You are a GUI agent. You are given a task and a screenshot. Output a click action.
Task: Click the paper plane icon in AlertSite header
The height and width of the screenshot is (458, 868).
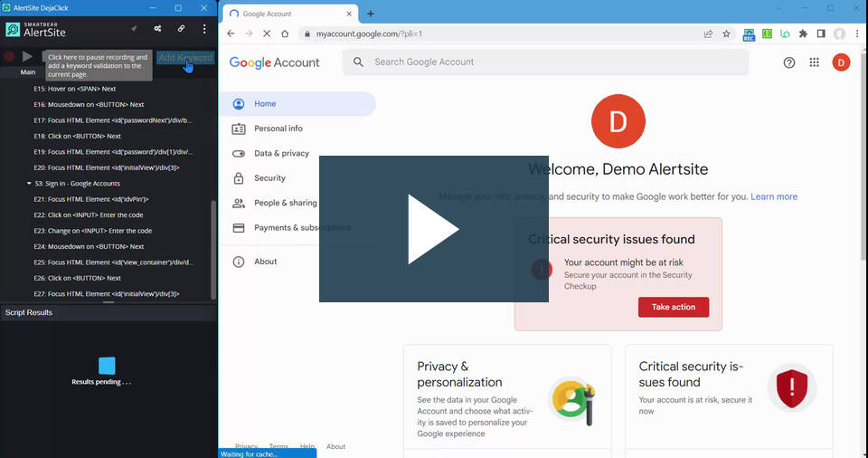[134, 28]
